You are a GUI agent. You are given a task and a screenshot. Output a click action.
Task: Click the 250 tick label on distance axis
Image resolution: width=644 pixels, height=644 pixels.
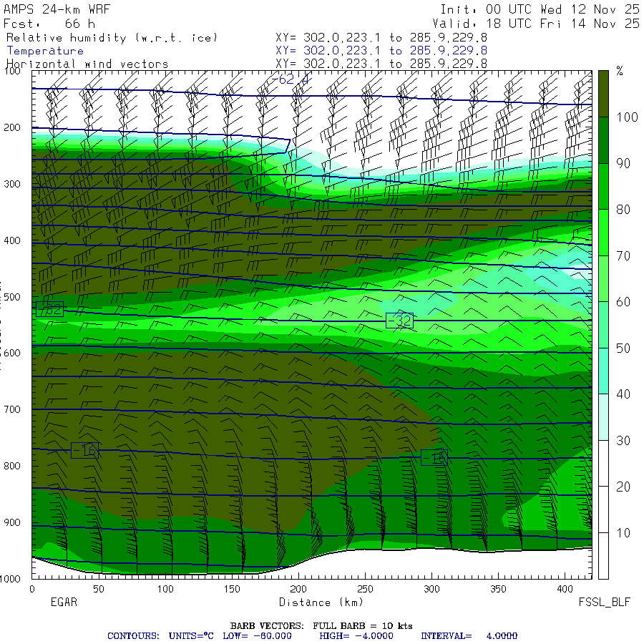tap(365, 590)
